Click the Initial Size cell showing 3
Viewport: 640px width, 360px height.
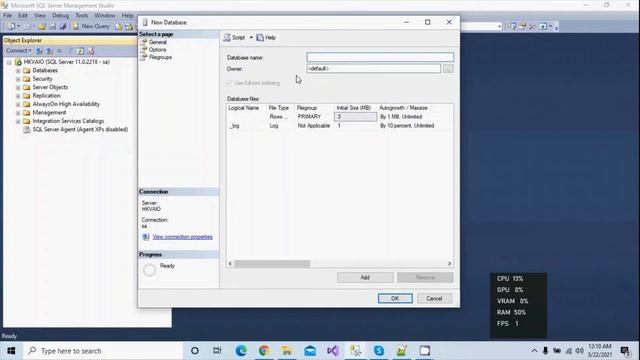355,117
